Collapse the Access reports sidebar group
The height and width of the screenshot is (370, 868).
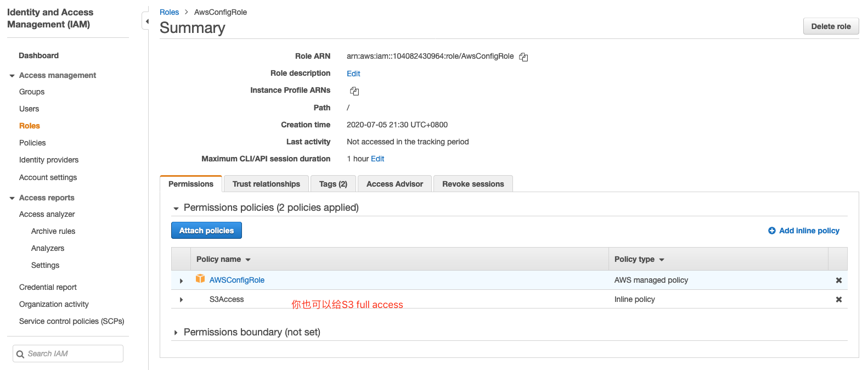click(x=12, y=198)
